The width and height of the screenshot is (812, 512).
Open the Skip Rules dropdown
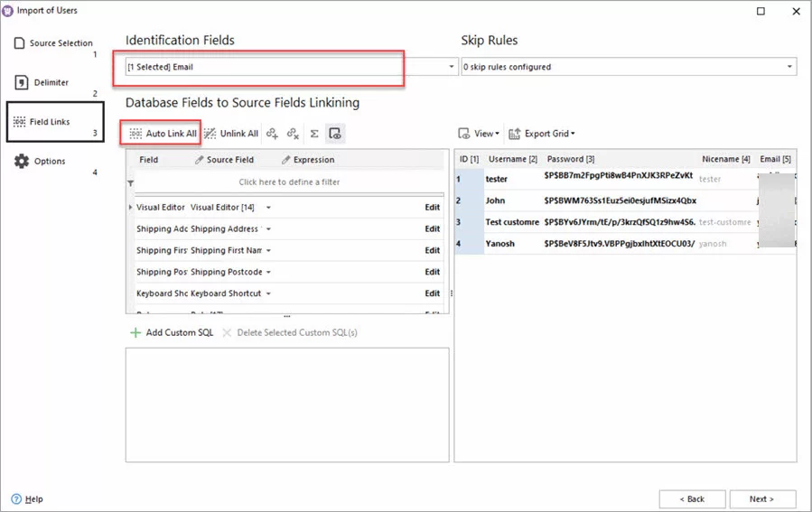pyautogui.click(x=790, y=67)
